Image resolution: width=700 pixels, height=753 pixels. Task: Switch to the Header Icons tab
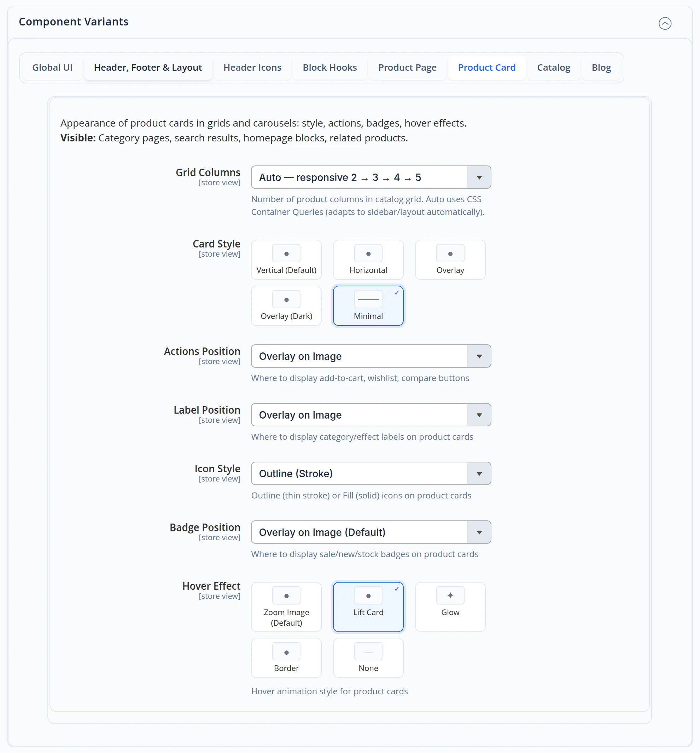coord(252,68)
